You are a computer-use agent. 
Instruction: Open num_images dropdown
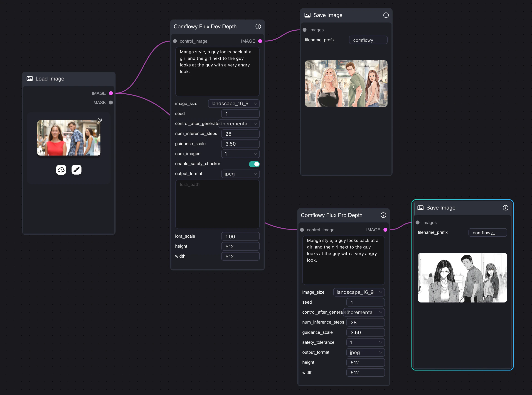point(240,154)
